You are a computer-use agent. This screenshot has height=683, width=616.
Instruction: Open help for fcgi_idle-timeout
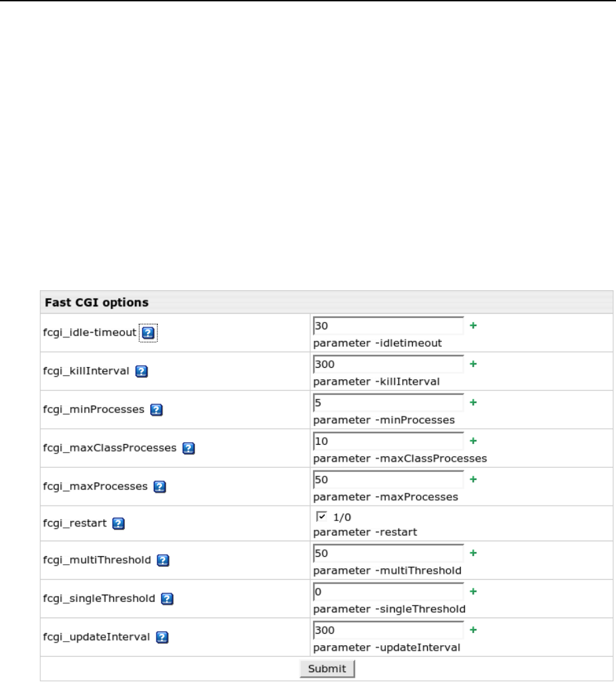point(148,333)
